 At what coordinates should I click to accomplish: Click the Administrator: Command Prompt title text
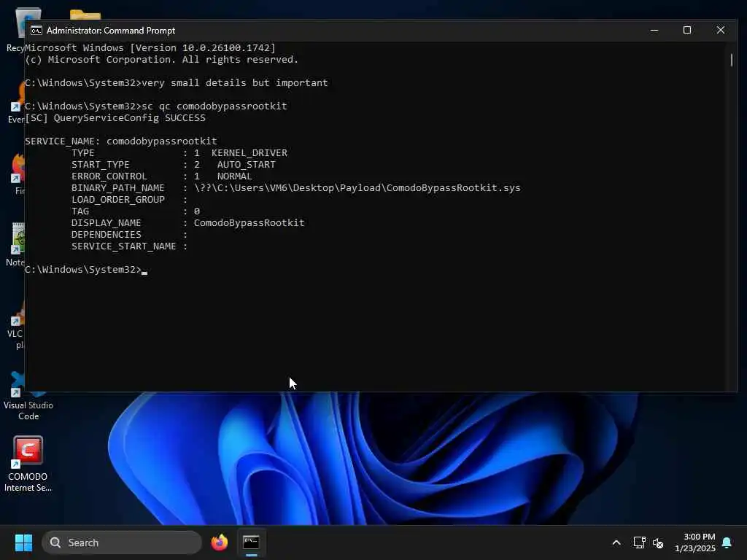(111, 31)
